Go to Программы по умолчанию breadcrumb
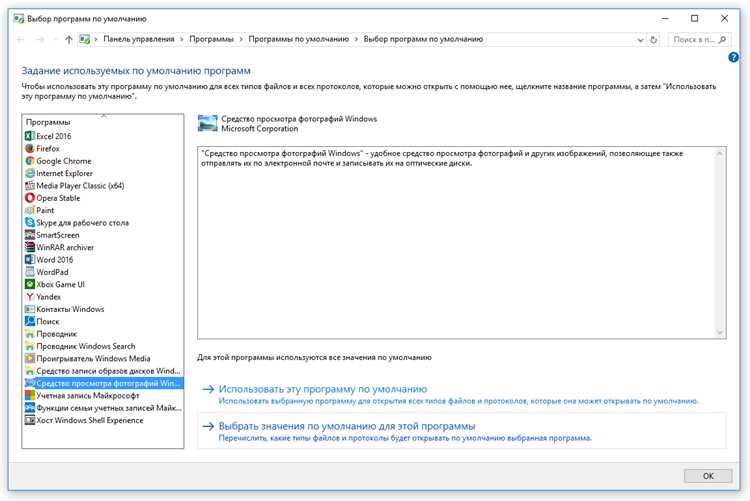The height and width of the screenshot is (501, 750). pyautogui.click(x=298, y=39)
